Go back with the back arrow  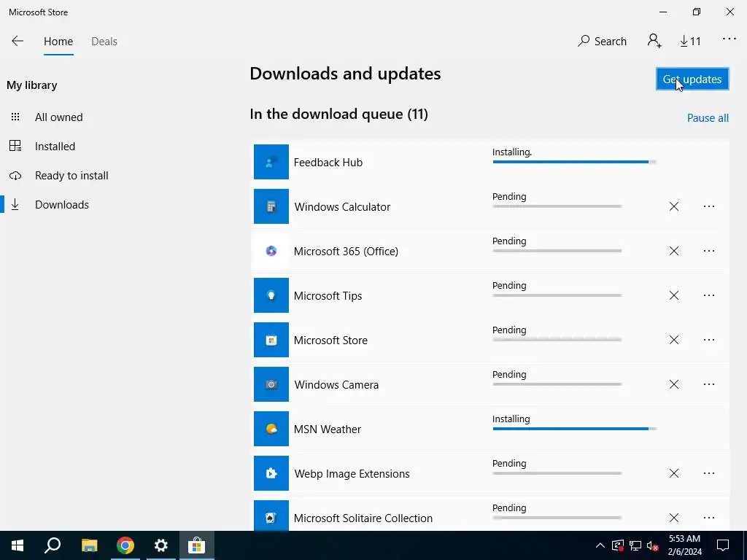coord(18,42)
